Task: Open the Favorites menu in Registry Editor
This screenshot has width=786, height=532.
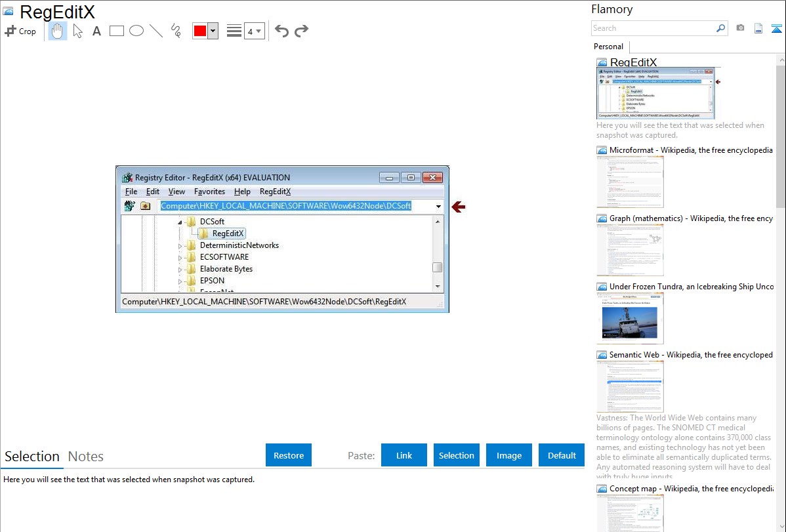Action: point(209,192)
